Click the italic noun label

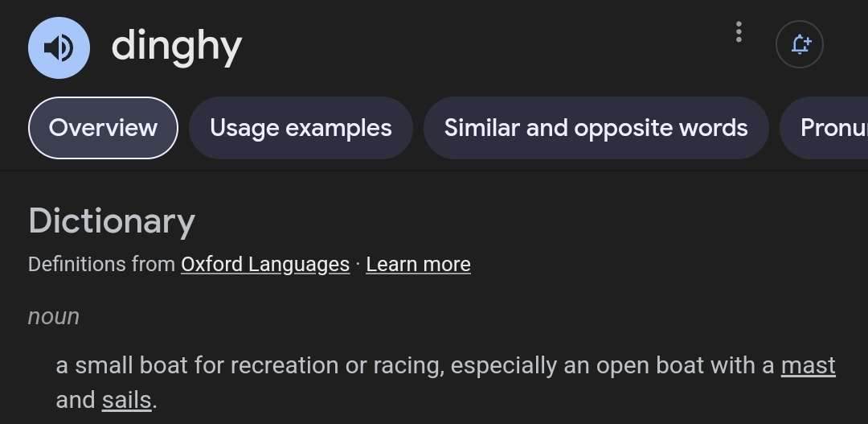pos(54,316)
